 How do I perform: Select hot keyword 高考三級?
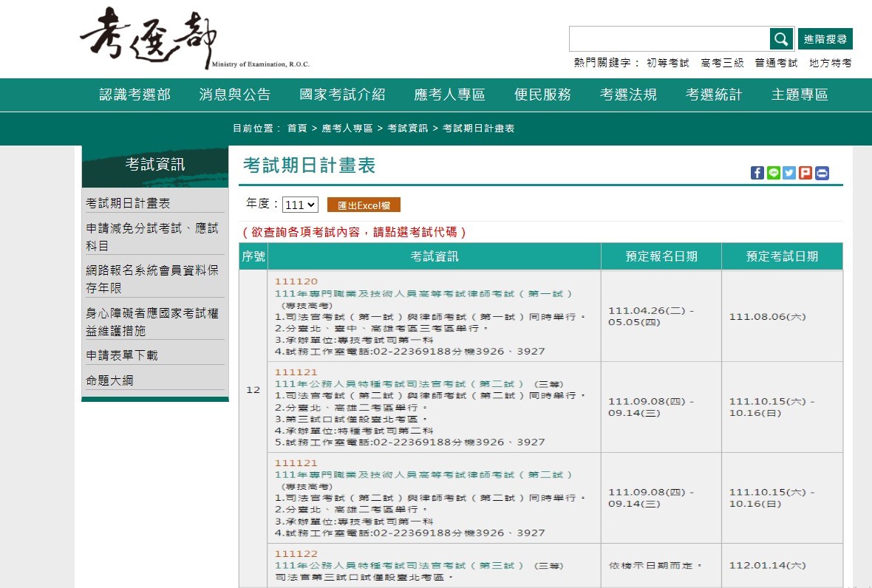tap(722, 63)
